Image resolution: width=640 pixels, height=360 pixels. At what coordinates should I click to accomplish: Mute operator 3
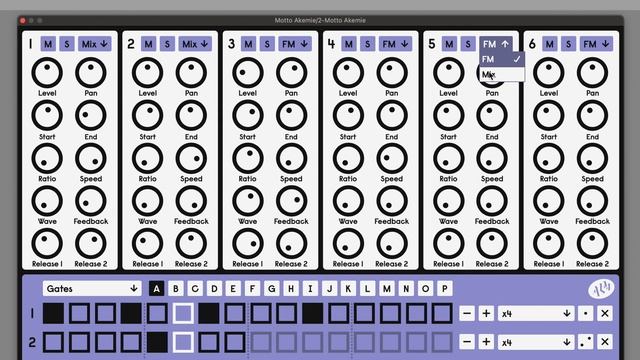click(x=249, y=44)
